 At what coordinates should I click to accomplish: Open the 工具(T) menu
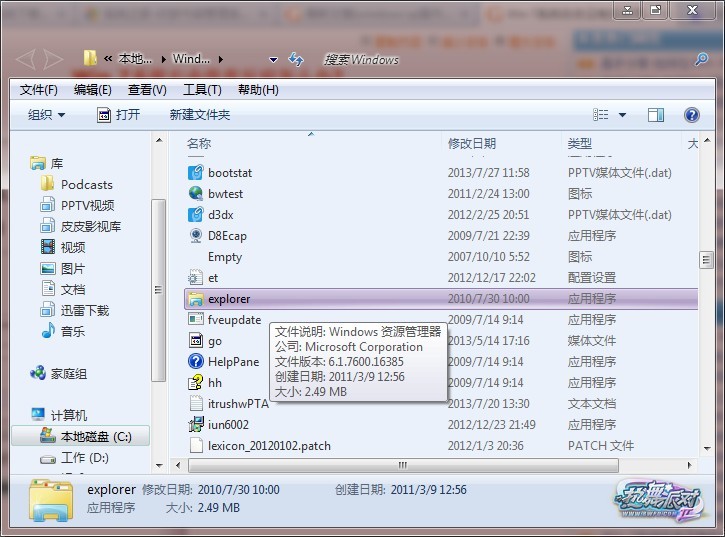point(202,90)
